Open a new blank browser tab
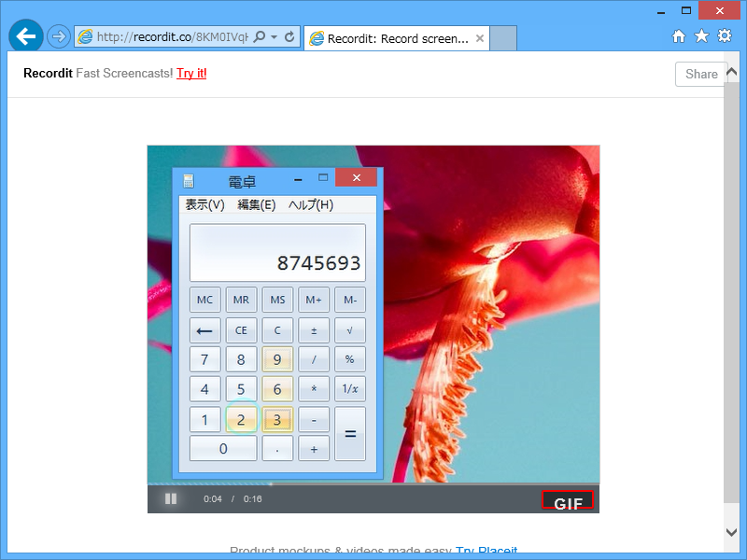Screen dimensions: 747x560 [x=503, y=38]
